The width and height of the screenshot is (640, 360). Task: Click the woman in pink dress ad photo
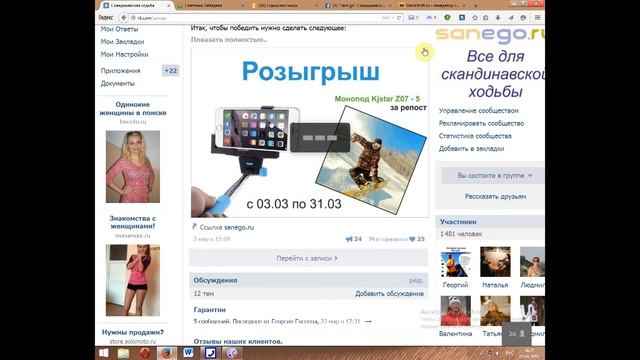pyautogui.click(x=133, y=167)
